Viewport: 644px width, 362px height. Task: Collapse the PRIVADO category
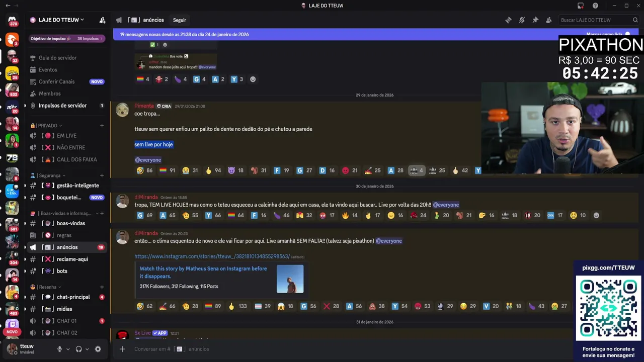tap(46, 126)
